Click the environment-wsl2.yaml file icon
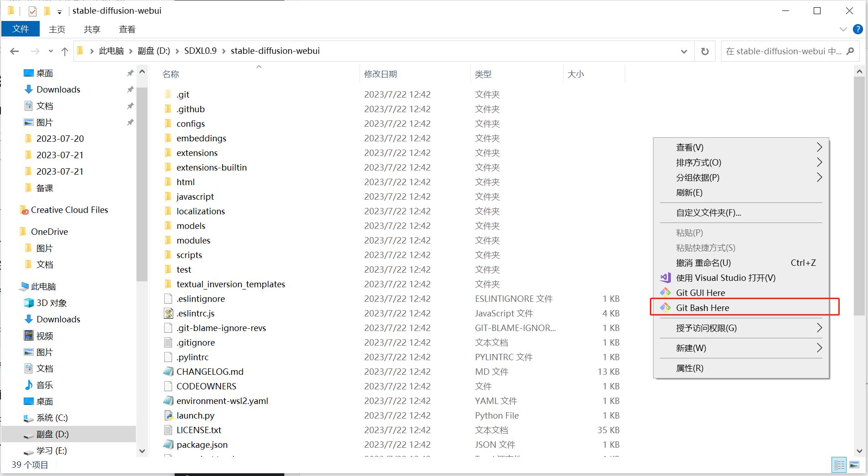This screenshot has width=868, height=476. click(168, 401)
